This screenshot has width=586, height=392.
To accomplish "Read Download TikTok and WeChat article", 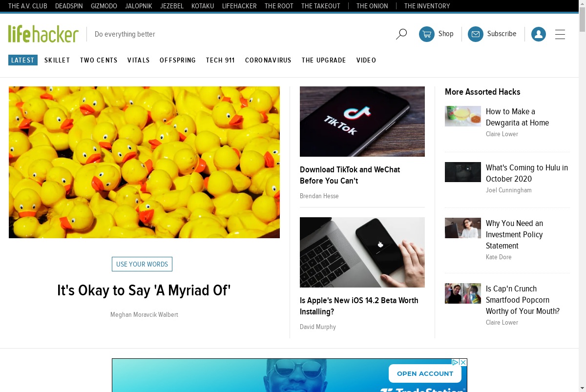I will click(x=350, y=175).
